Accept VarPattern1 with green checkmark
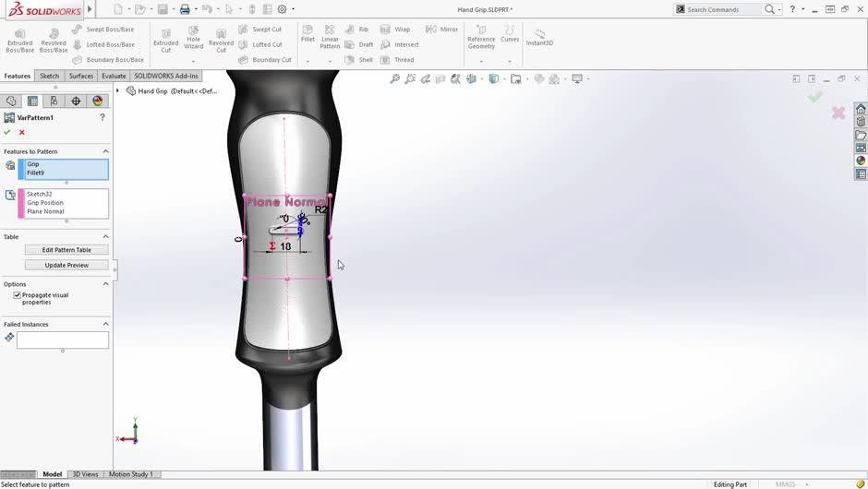868x489 pixels. [7, 132]
